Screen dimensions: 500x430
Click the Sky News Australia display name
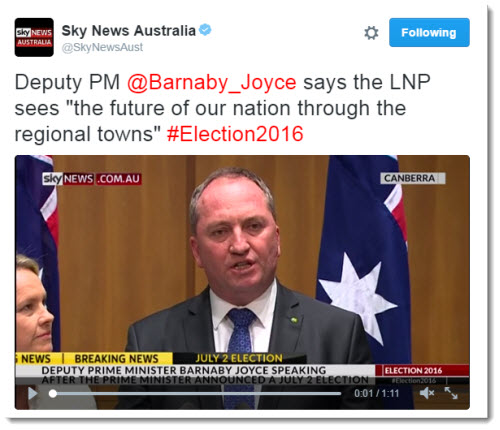tap(128, 31)
